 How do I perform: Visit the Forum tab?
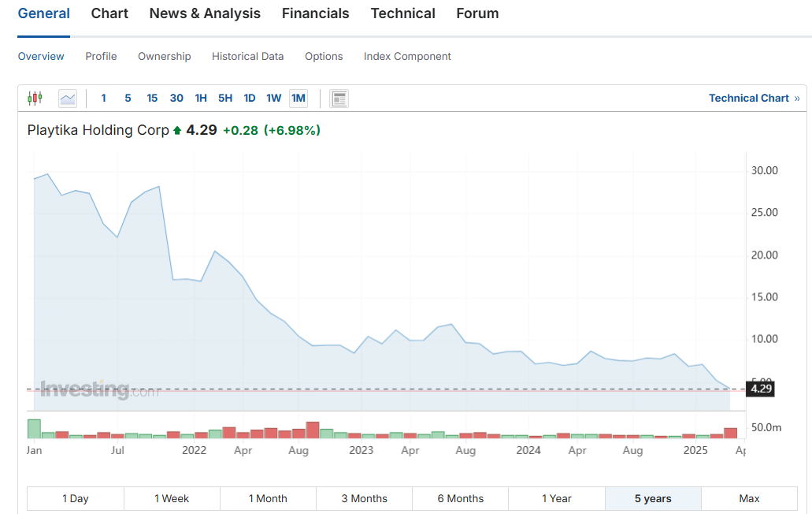(x=477, y=13)
